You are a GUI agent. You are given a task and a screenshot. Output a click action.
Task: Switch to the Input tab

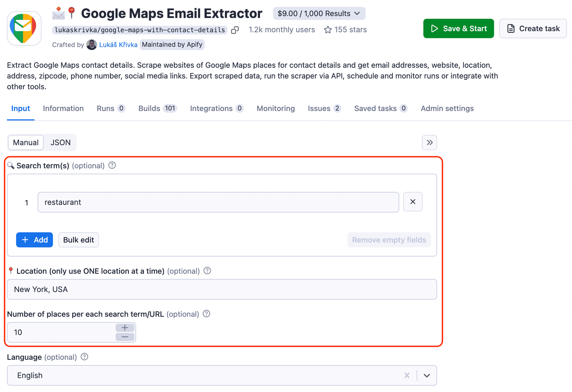click(x=21, y=108)
